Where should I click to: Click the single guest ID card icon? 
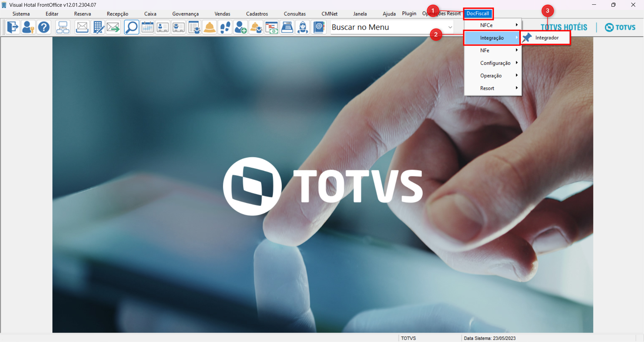click(163, 27)
